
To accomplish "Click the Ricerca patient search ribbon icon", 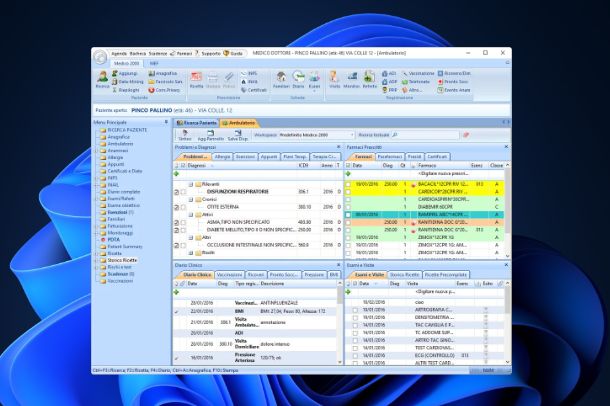I will click(102, 80).
